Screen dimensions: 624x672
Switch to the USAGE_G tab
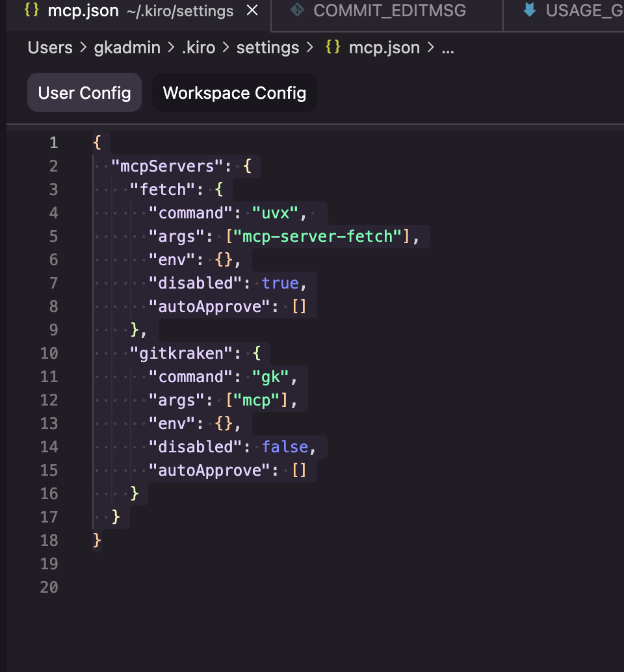tap(578, 10)
